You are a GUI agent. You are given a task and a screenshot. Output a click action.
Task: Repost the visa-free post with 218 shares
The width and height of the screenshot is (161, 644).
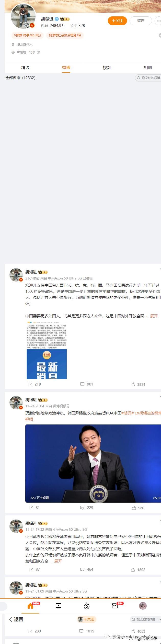34,384
